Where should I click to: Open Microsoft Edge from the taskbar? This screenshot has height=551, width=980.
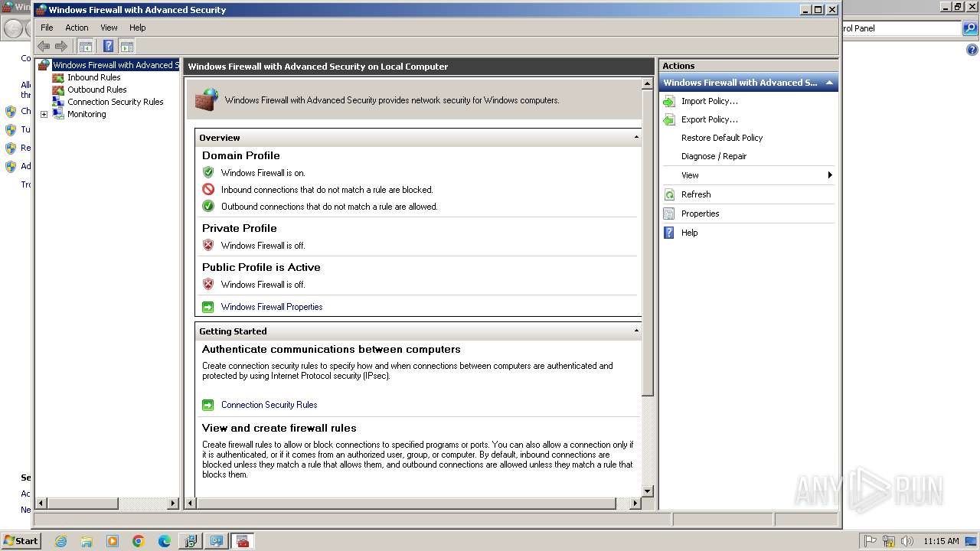pos(165,541)
